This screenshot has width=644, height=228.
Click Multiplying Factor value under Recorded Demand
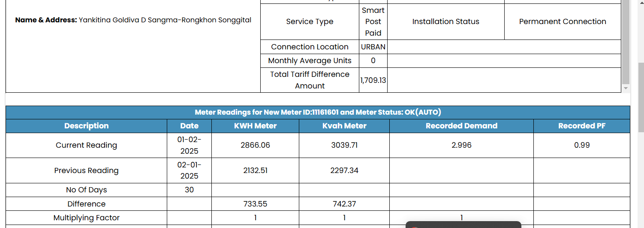tap(461, 217)
